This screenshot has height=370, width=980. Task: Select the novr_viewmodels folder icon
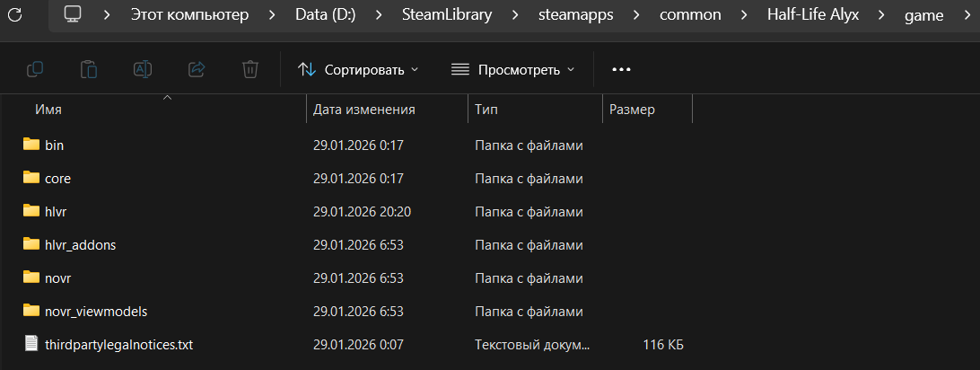click(x=31, y=311)
